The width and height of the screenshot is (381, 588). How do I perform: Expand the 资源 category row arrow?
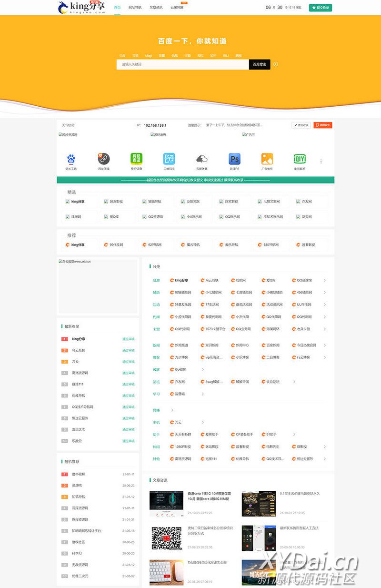[x=325, y=280]
